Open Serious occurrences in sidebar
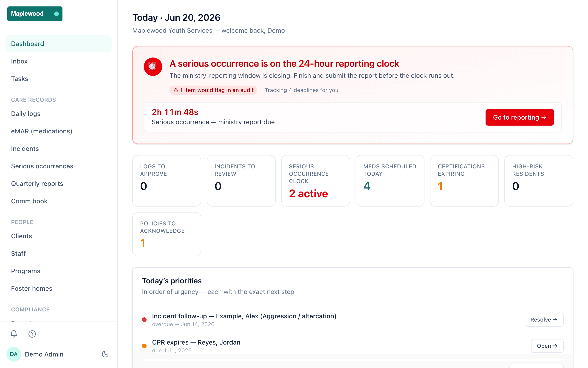This screenshot has width=588, height=368. (x=59, y=166)
